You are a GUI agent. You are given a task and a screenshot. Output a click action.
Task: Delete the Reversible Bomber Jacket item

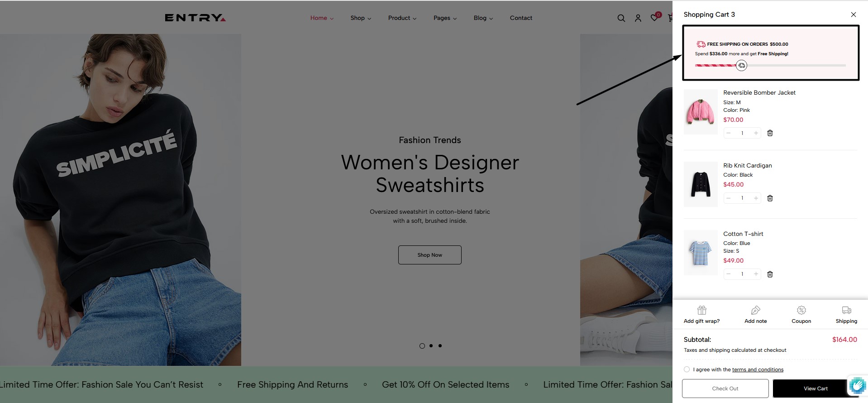click(770, 133)
